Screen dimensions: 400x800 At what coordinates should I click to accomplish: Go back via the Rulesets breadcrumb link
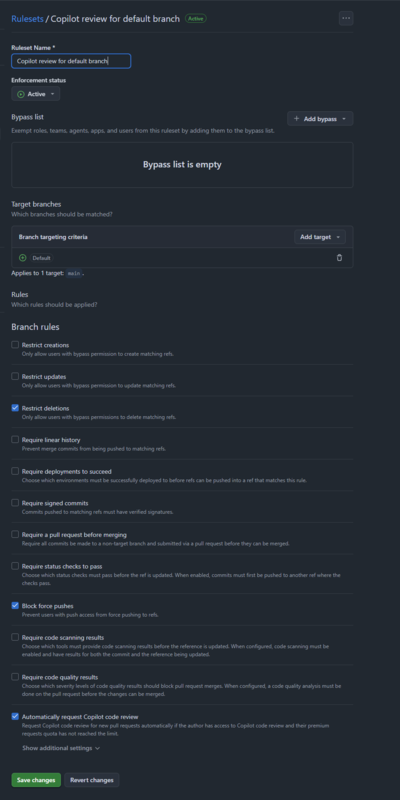point(27,18)
